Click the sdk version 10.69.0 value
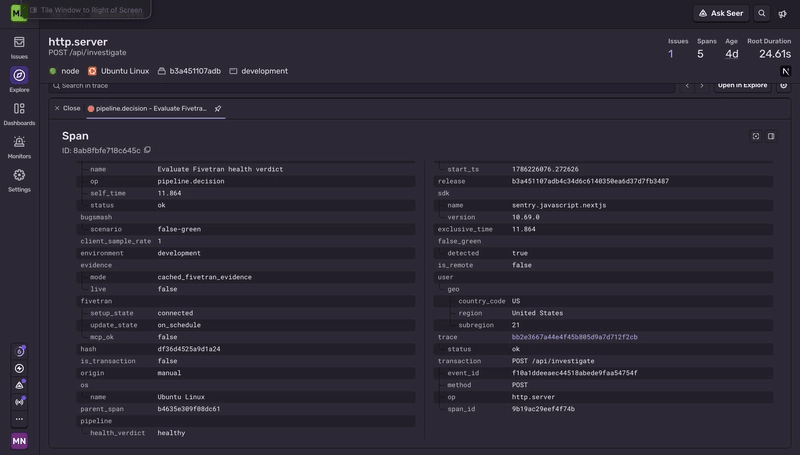Viewport: 800px width, 455px height. coord(526,217)
